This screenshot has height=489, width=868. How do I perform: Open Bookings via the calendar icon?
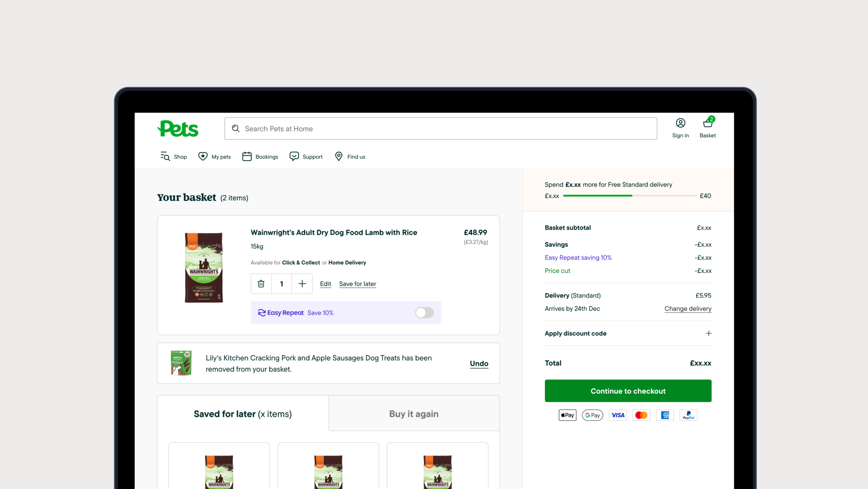click(x=247, y=156)
